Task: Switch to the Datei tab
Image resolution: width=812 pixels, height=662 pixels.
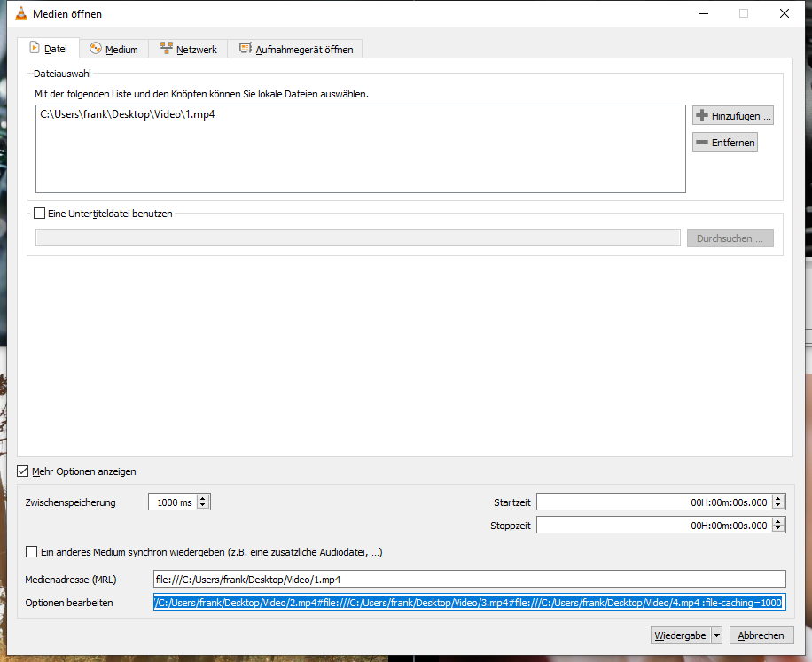Action: pos(48,49)
